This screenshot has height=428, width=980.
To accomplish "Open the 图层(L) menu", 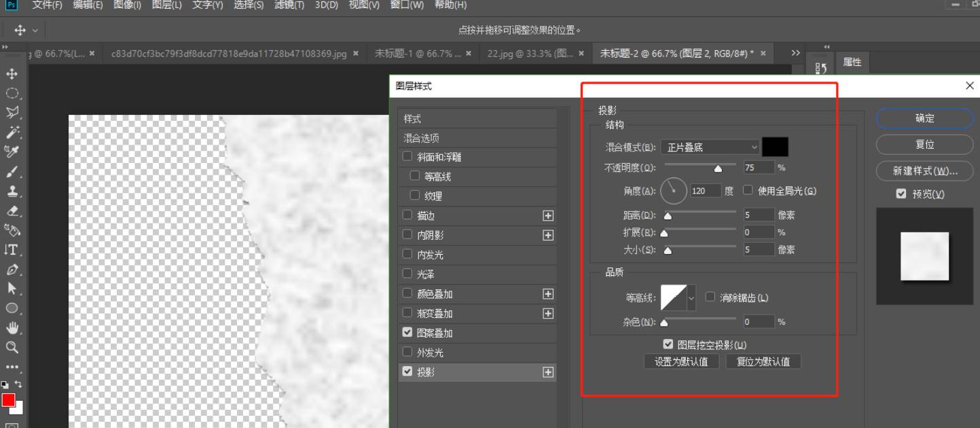I will pyautogui.click(x=166, y=5).
